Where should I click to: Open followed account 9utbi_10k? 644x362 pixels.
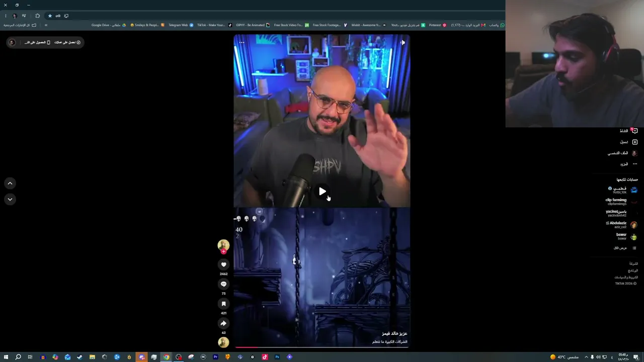[x=623, y=190]
